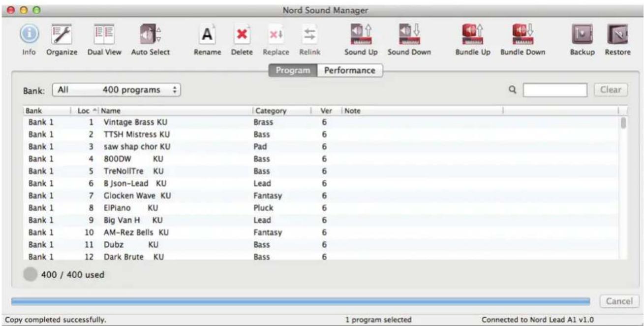Click the 1 program selected status
Screen dimensions: 644x326
pyautogui.click(x=378, y=320)
